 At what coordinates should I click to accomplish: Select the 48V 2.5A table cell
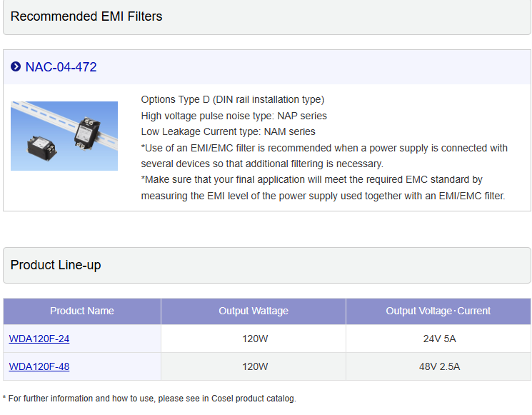coord(438,366)
